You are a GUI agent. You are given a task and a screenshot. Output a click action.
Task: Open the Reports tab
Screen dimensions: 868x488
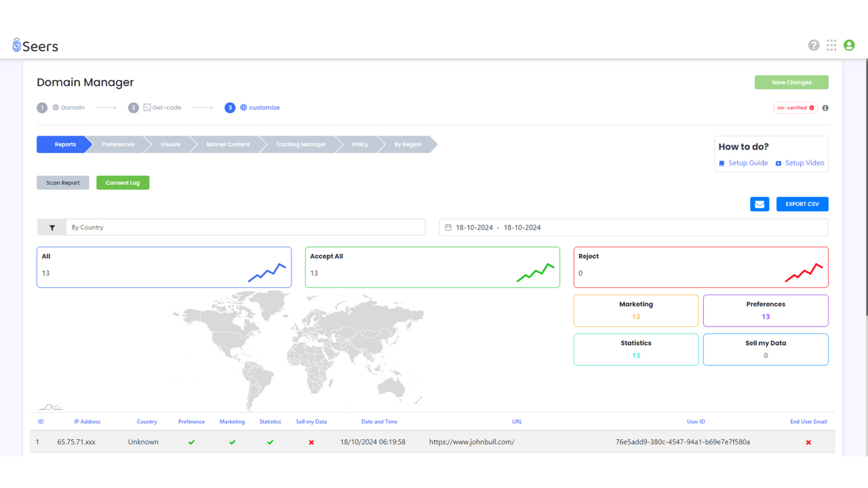tap(65, 144)
